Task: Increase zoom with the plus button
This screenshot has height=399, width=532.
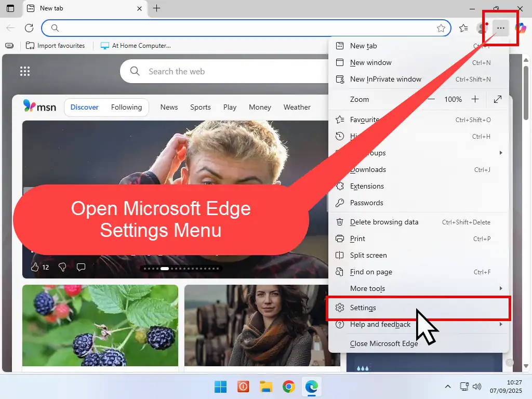Action: click(475, 99)
